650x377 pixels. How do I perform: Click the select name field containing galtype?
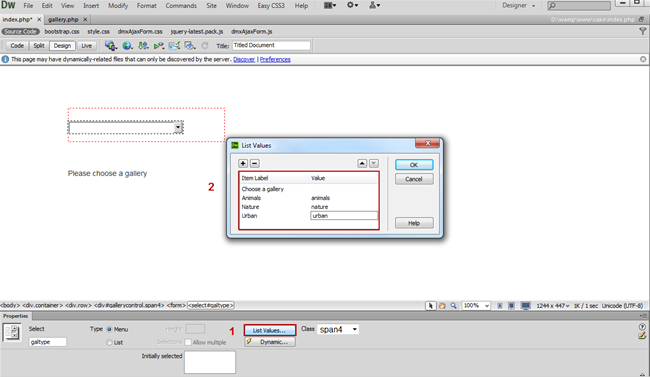(48, 342)
